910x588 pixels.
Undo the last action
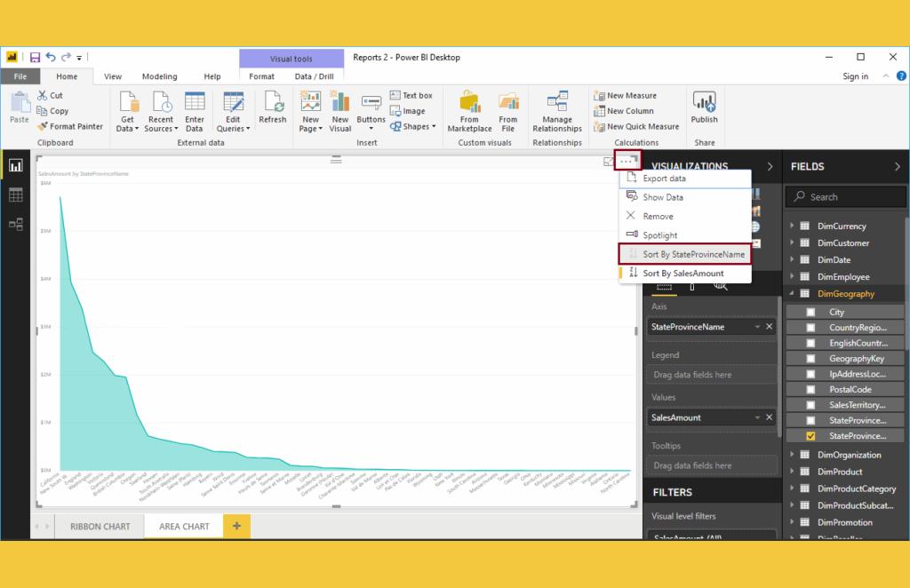tap(51, 57)
